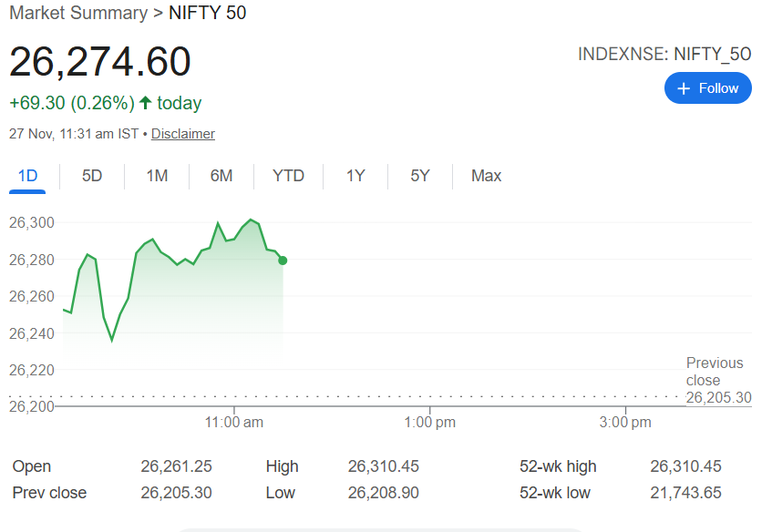Click the green up arrow icon
This screenshot has height=532, width=772.
[145, 103]
